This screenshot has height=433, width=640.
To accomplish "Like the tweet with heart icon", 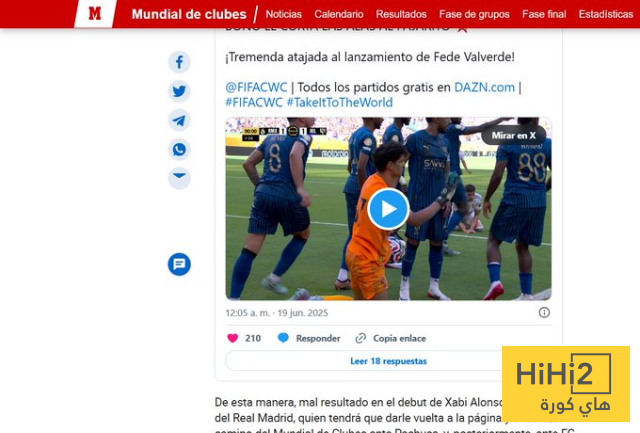I will coord(233,338).
